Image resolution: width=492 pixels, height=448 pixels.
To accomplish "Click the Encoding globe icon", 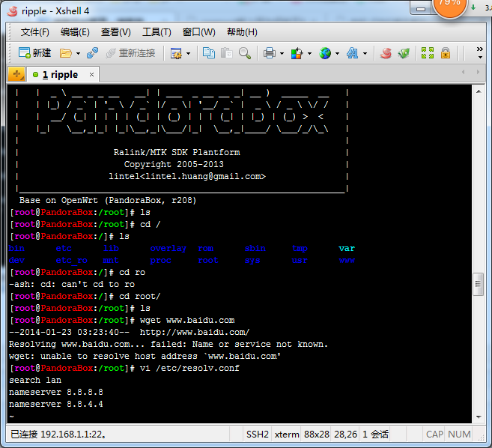I will click(325, 53).
